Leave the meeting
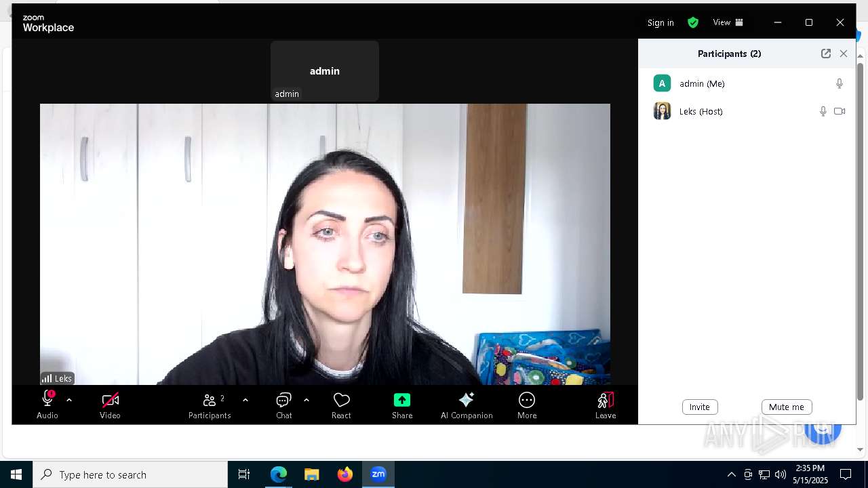The height and width of the screenshot is (488, 868). 606,405
